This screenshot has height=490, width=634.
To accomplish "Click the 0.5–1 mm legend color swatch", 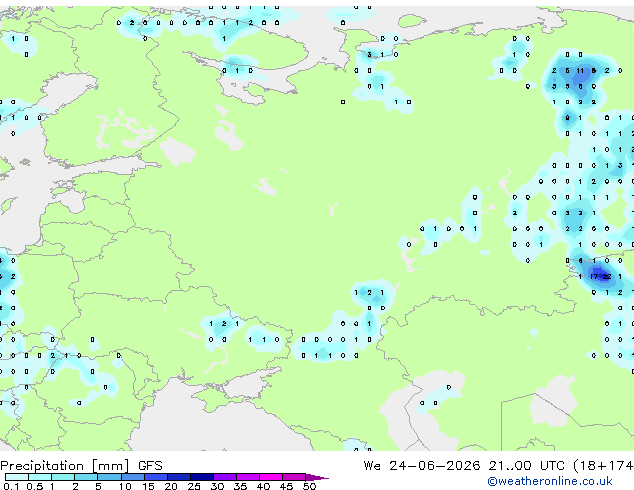I will pyautogui.click(x=40, y=477).
